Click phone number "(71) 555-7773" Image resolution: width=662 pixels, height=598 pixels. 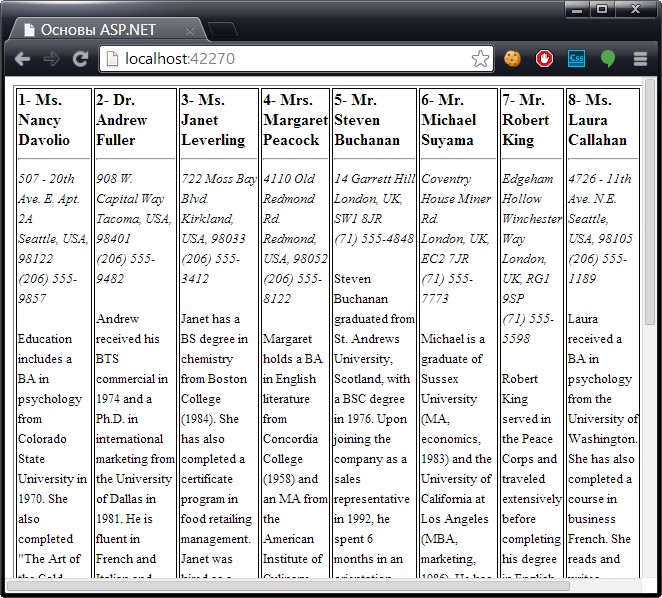(x=447, y=289)
